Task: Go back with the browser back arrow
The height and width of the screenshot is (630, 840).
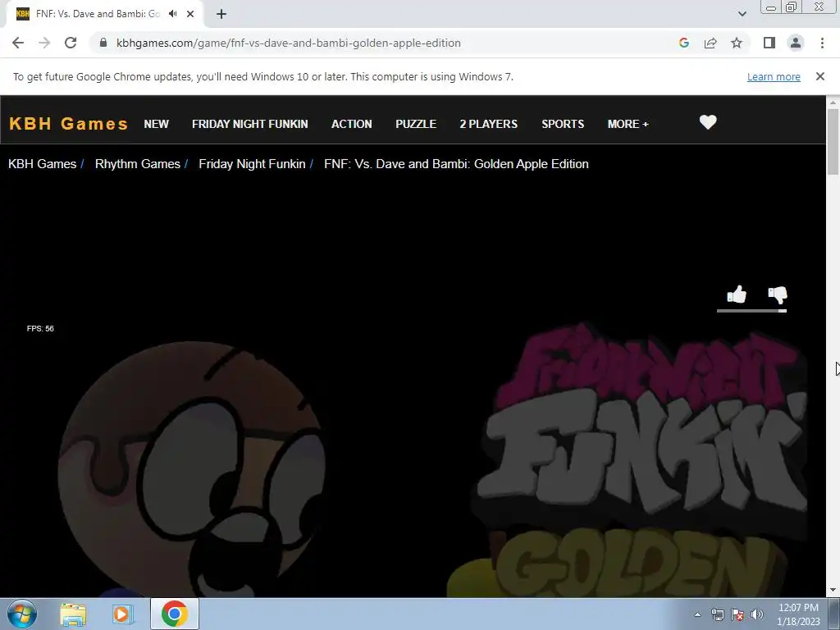Action: (18, 43)
